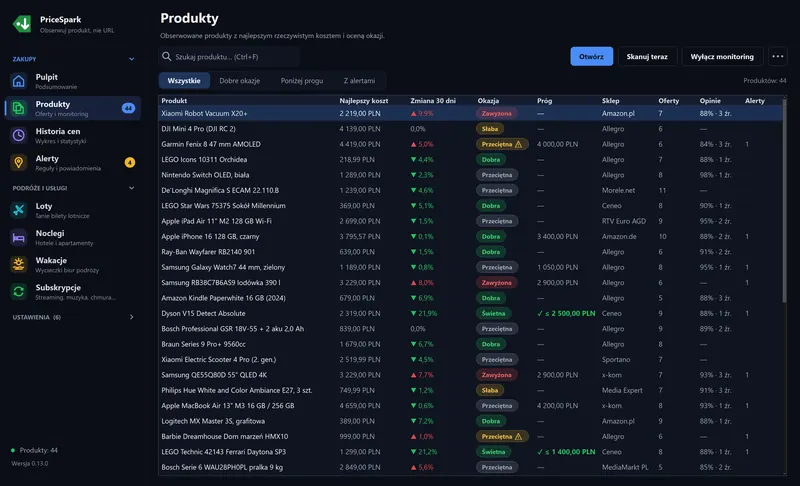
Task: Open the Noclegi bed icon
Action: (x=18, y=237)
